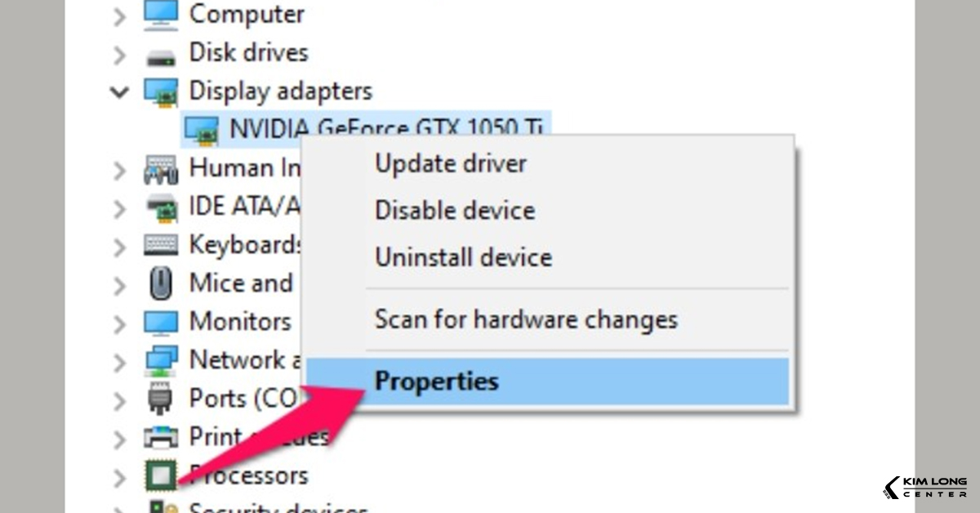Select Disable device menu entry

point(454,211)
